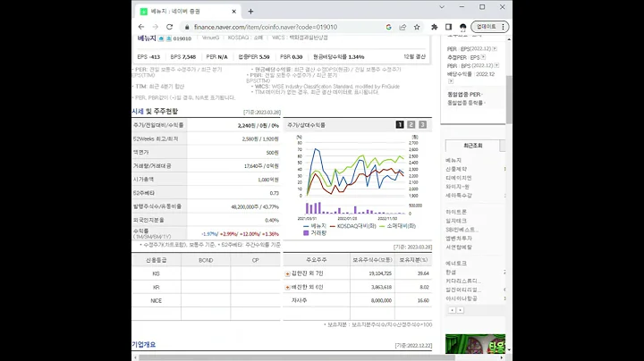Click the KOSDAQ대비 red legend entry

point(353,226)
